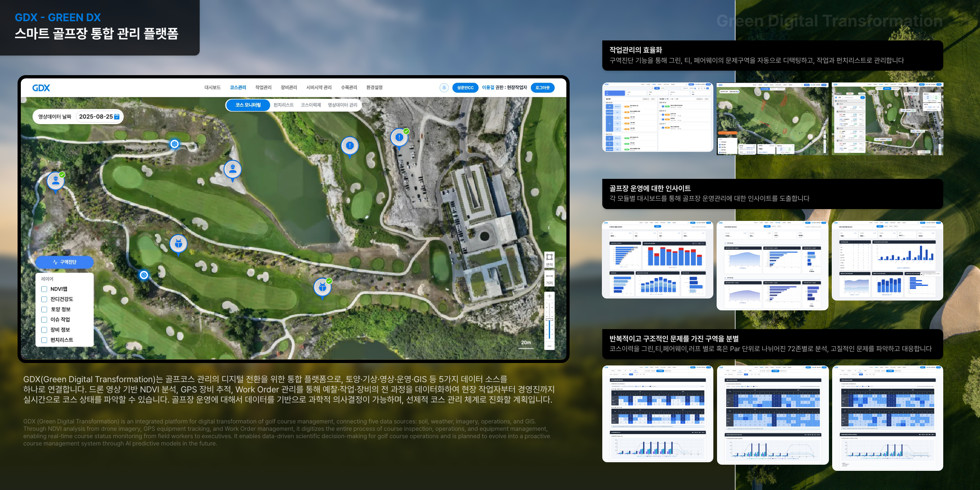The width and height of the screenshot is (980, 490).
Task: Select the 면적 area measurement tool
Action: [549, 259]
